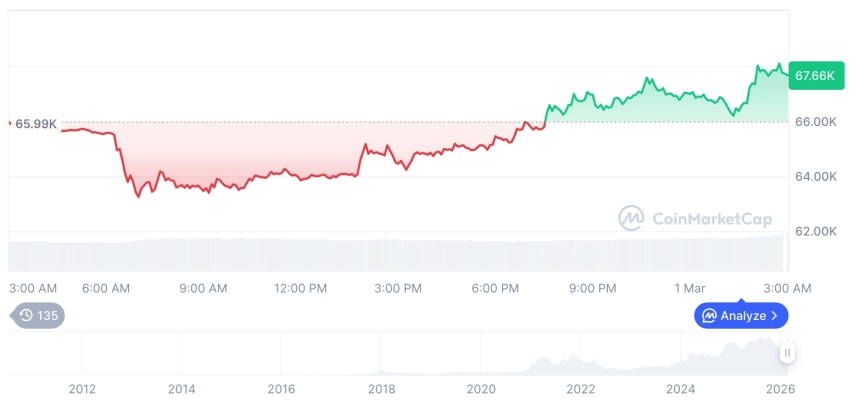The width and height of the screenshot is (860, 401).
Task: Click the 2020 label on the timeline
Action: (481, 388)
